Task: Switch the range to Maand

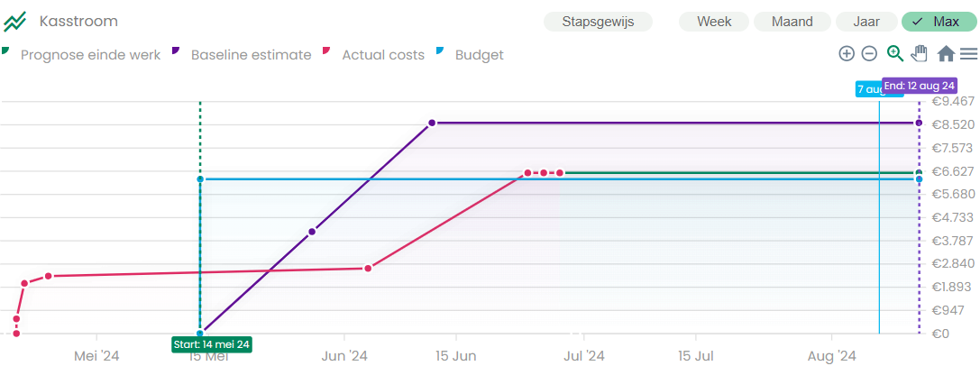Action: click(x=792, y=22)
